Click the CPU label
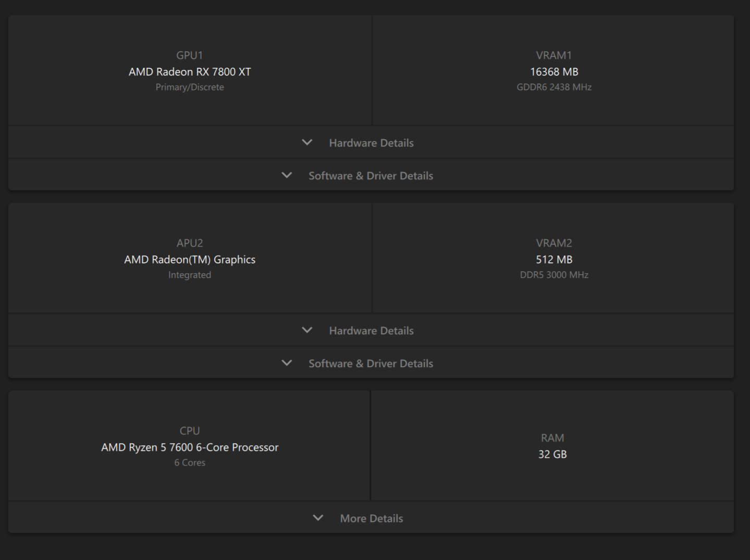 [190, 431]
